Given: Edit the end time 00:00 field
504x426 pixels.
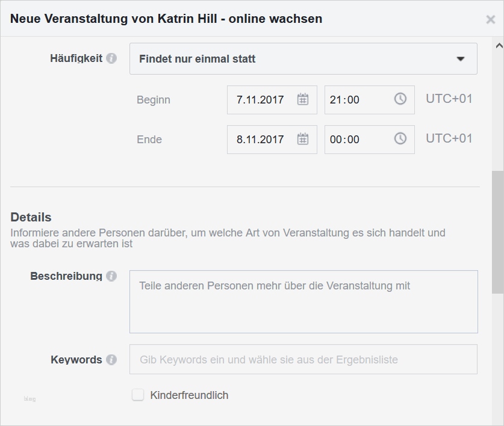Looking at the screenshot, I should [355, 140].
